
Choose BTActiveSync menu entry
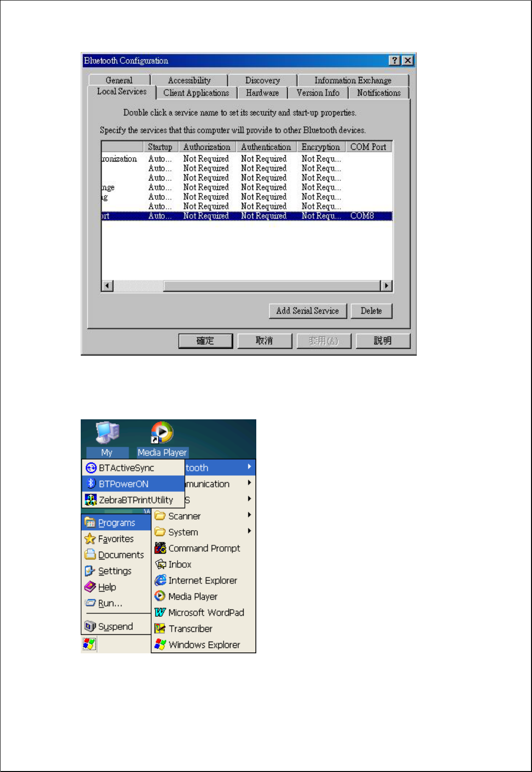point(133,468)
